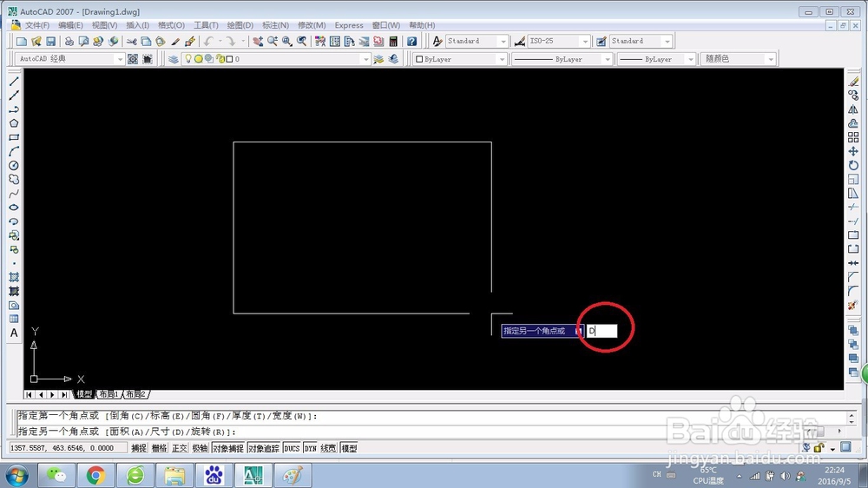Select the Multiline Text tool
The height and width of the screenshot is (488, 868).
tap(14, 333)
